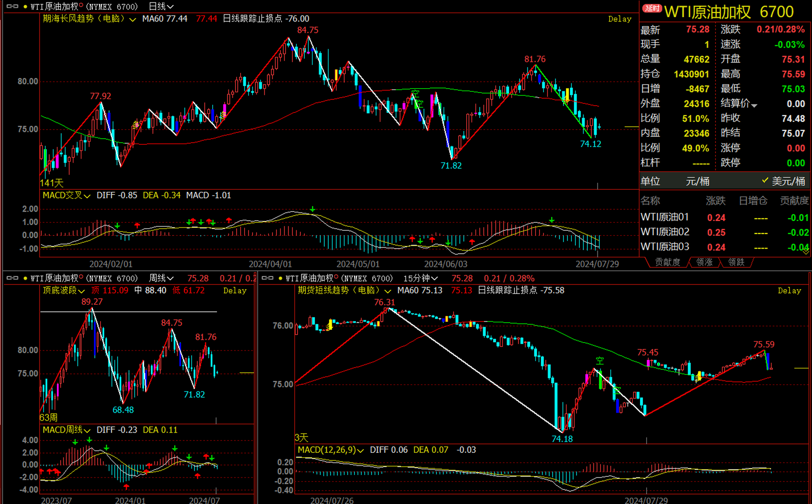
Task: Sort by the 名称 column header
Action: click(650, 201)
